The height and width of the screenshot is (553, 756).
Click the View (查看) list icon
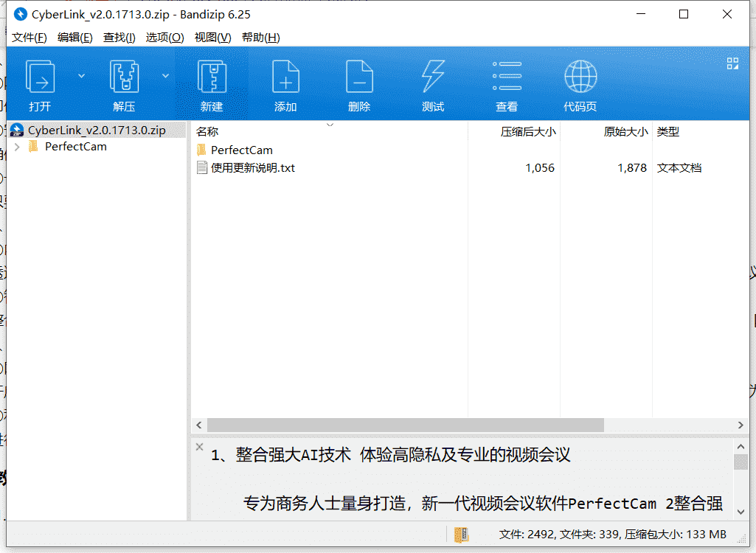tap(507, 76)
